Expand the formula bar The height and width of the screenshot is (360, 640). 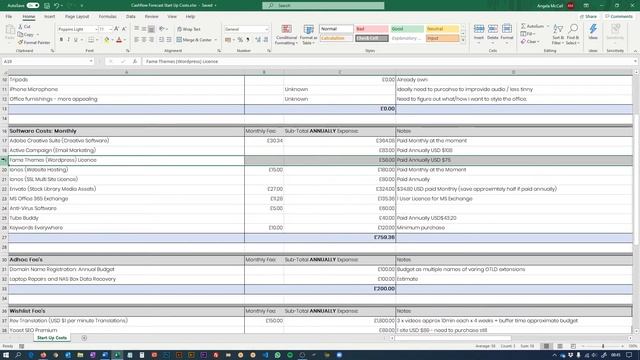635,61
